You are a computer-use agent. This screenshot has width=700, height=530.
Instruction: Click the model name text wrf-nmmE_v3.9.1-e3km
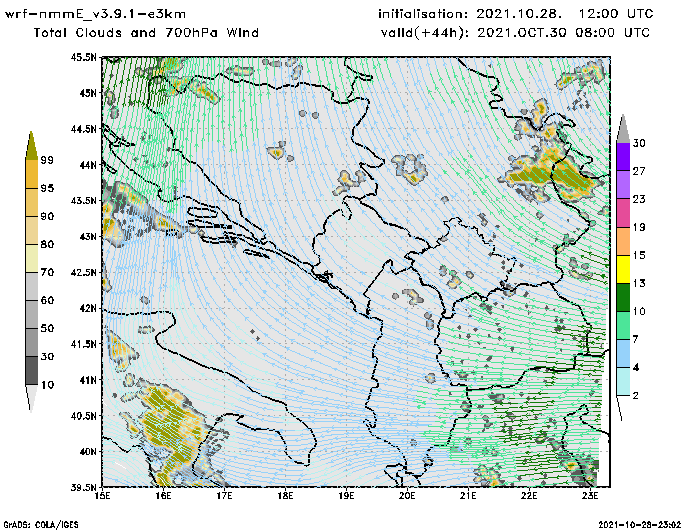click(95, 14)
